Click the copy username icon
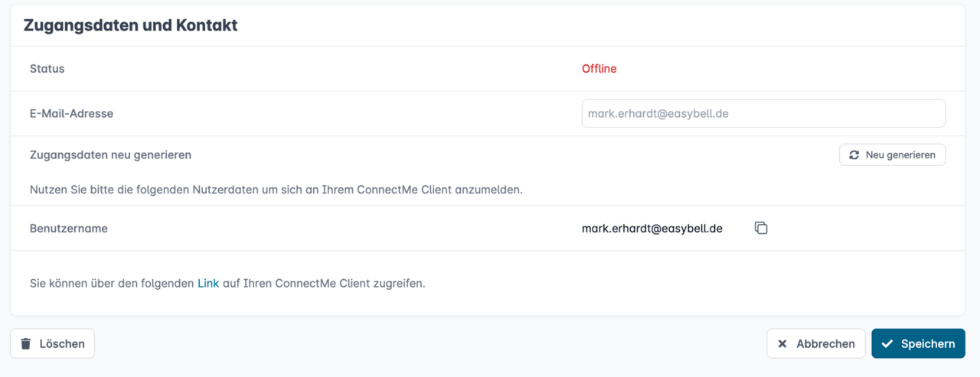The image size is (980, 377). pos(760,228)
